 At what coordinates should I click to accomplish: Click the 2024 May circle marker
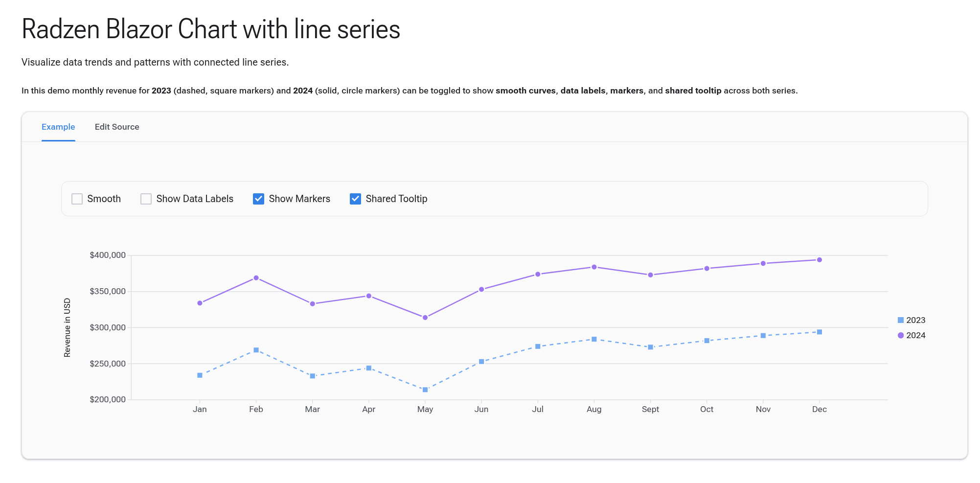coord(425,318)
